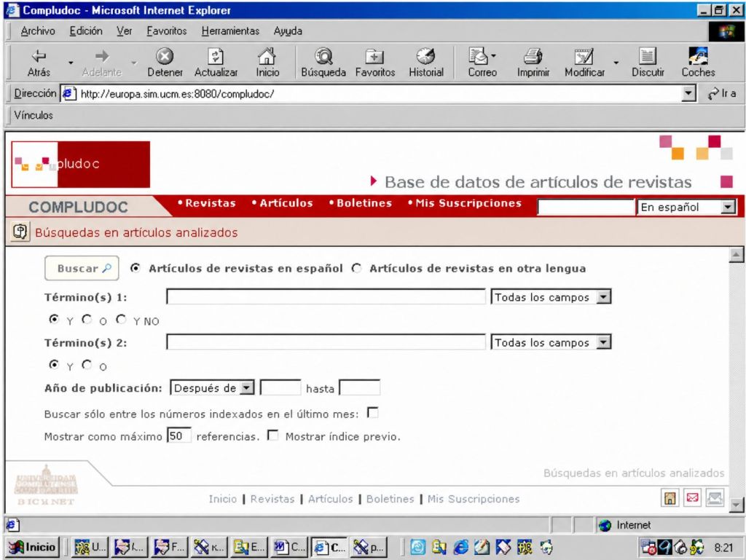Click the Término(s) 1 text field
This screenshot has height=560, width=746.
coord(326,296)
